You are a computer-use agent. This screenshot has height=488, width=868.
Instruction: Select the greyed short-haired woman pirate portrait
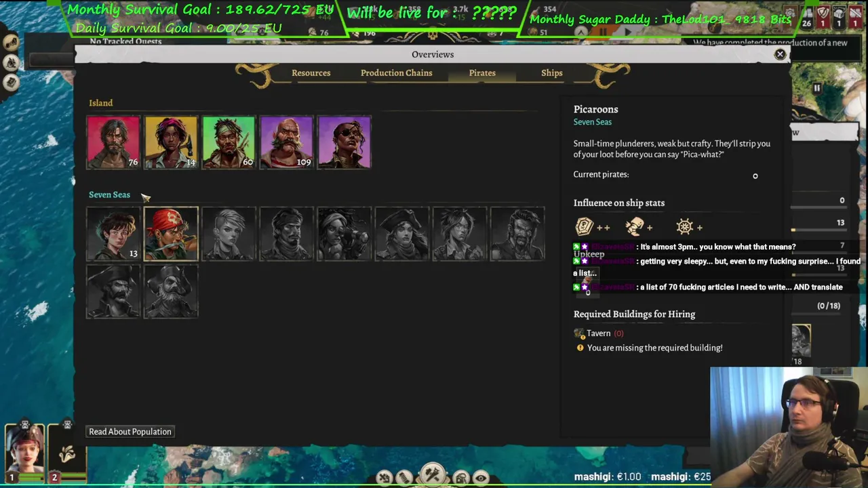pos(229,234)
